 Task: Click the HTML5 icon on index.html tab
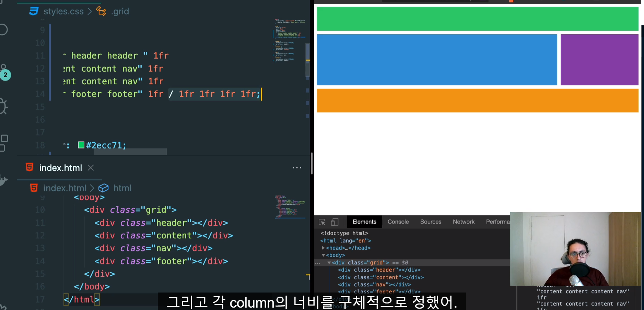point(30,167)
